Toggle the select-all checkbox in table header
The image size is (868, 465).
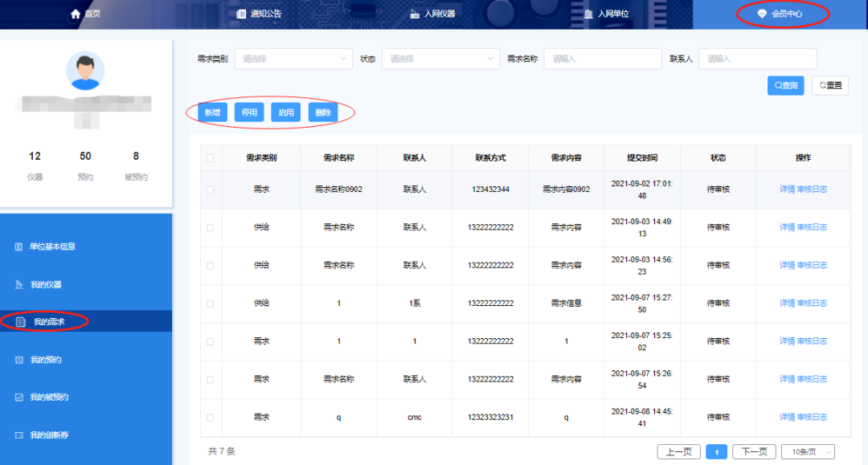pyautogui.click(x=211, y=158)
